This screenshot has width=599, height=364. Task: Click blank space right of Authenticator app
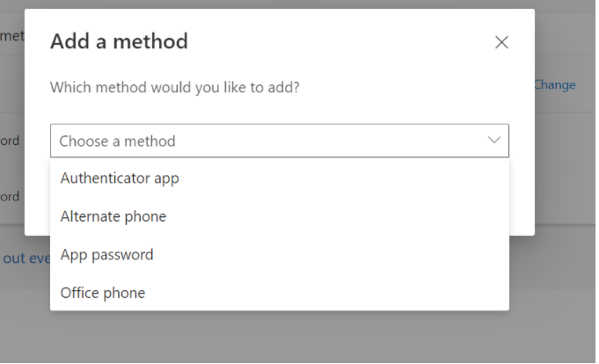(x=352, y=178)
